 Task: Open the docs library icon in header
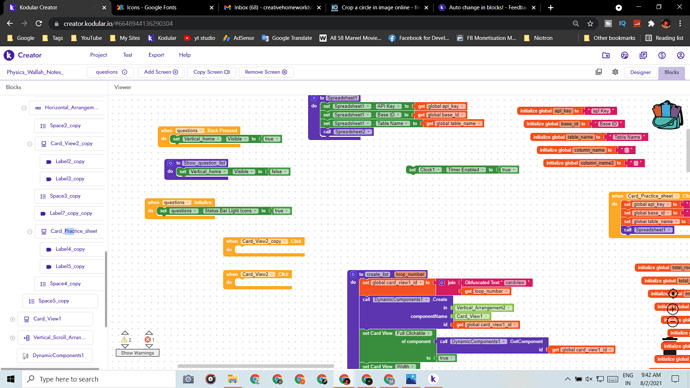[x=643, y=55]
